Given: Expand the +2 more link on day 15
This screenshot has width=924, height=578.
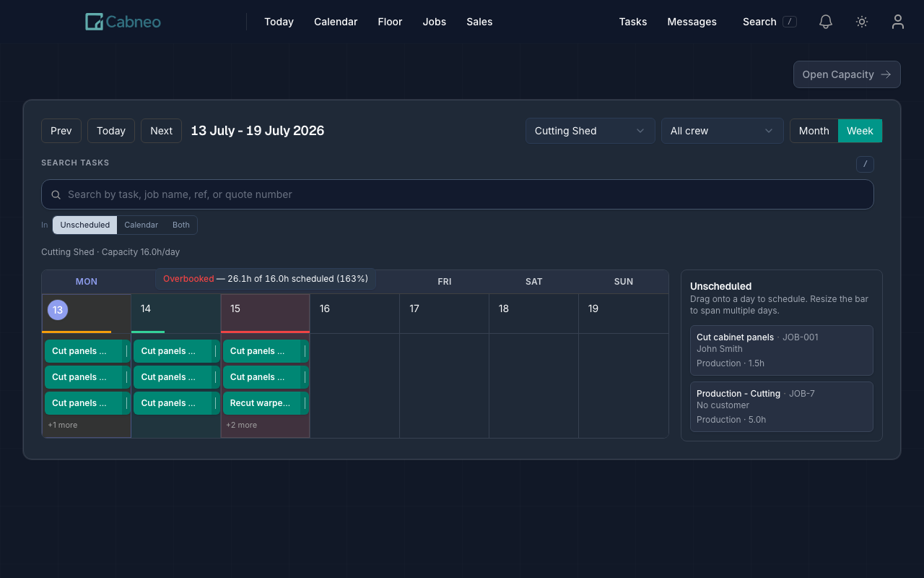Looking at the screenshot, I should pos(241,425).
